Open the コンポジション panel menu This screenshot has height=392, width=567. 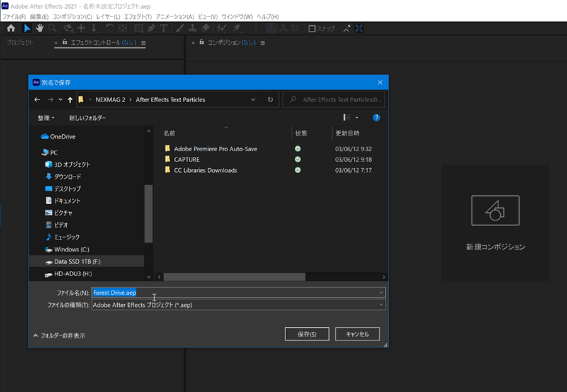(263, 43)
